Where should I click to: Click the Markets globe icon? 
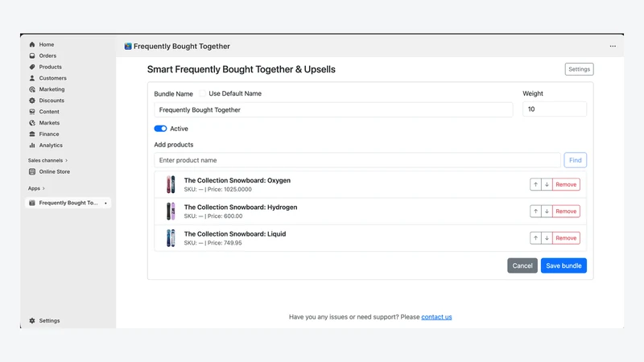click(x=32, y=123)
